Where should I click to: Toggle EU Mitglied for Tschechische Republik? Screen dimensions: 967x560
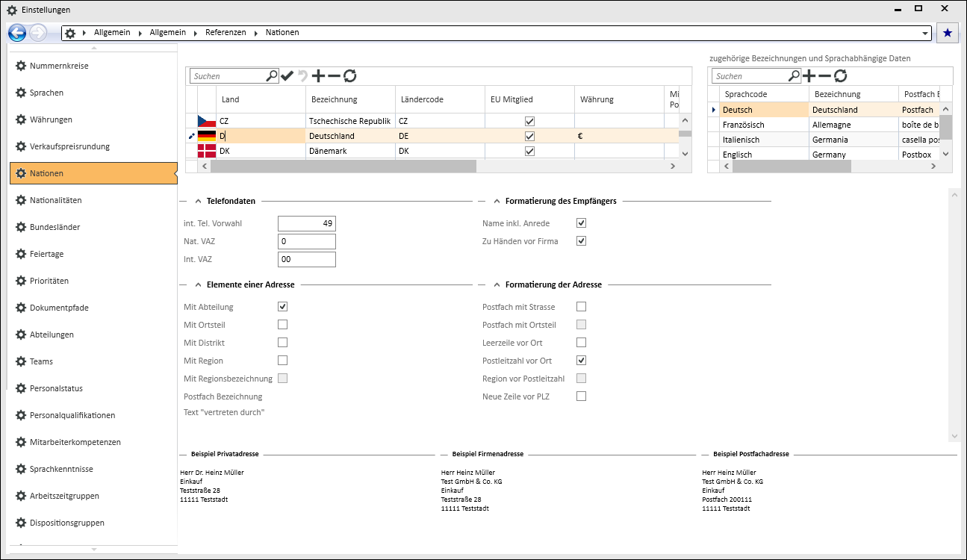point(530,121)
